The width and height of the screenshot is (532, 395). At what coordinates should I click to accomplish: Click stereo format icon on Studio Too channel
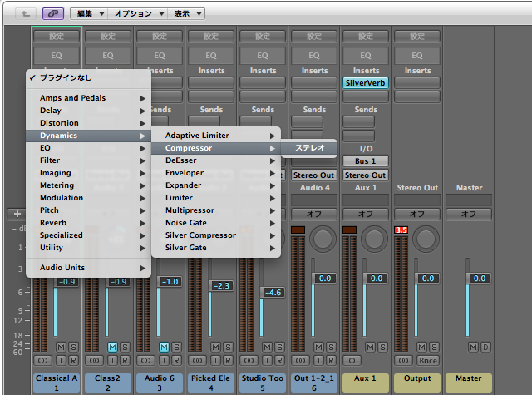249,360
